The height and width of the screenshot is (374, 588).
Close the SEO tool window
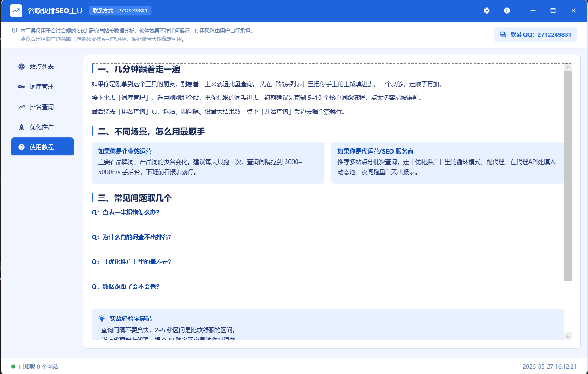click(x=573, y=11)
